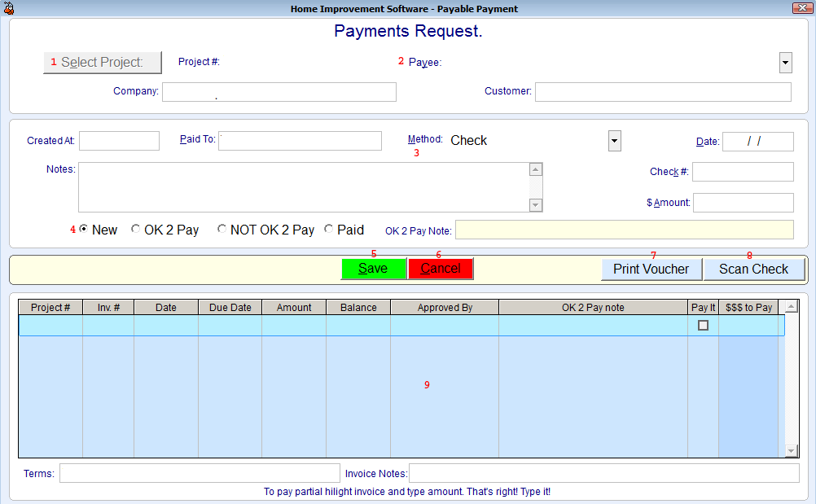Viewport: 816px width, 504px height.
Task: Click the OK 2 Pay Note field
Action: (625, 230)
